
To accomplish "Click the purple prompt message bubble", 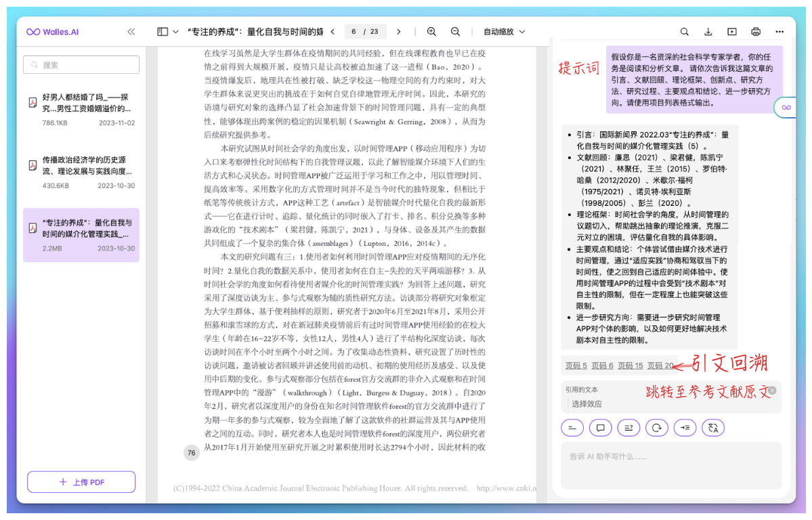I will (x=694, y=80).
